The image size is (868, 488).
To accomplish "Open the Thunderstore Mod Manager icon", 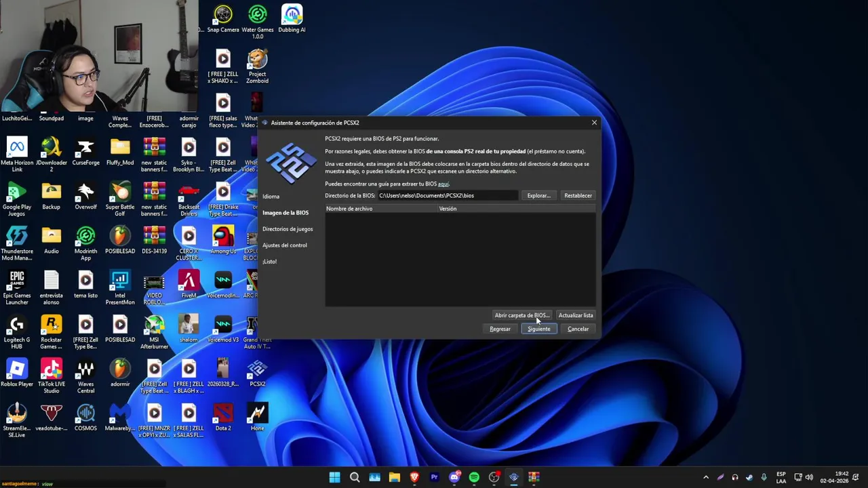I will [17, 243].
